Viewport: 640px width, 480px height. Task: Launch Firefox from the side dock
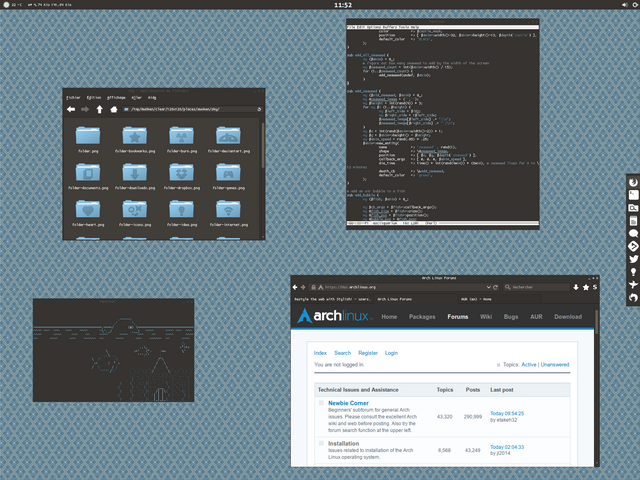point(633,182)
